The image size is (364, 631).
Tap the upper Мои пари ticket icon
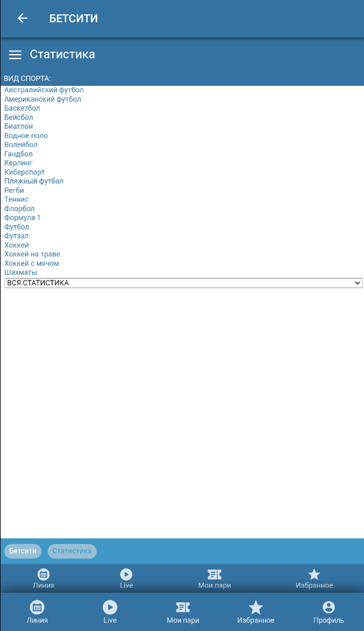(x=215, y=574)
